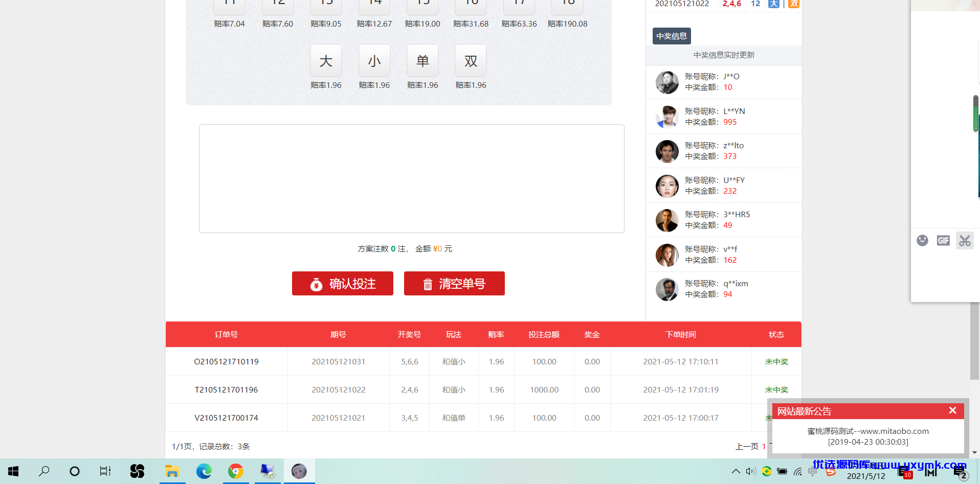Click the 订单号 column header
This screenshot has width=980, height=484.
tap(226, 334)
